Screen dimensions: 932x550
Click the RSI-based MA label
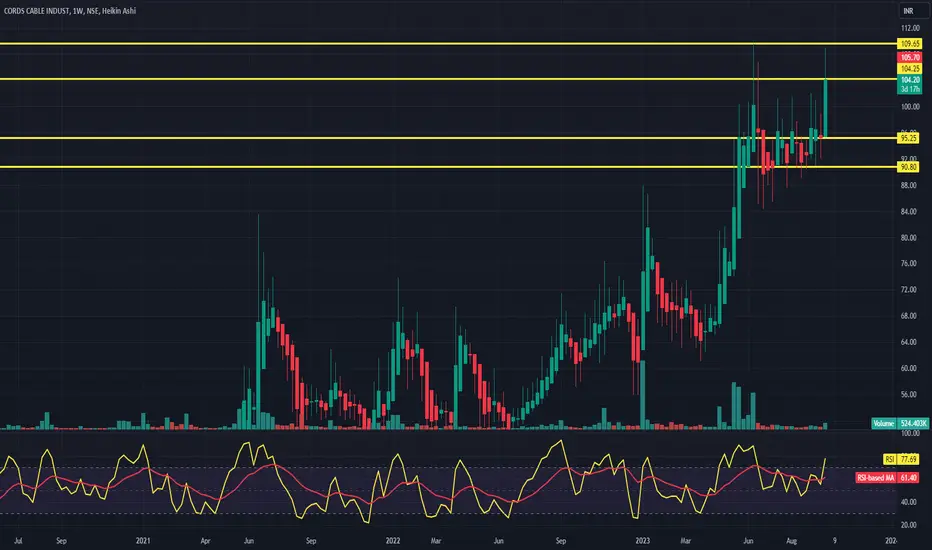[x=876, y=477]
